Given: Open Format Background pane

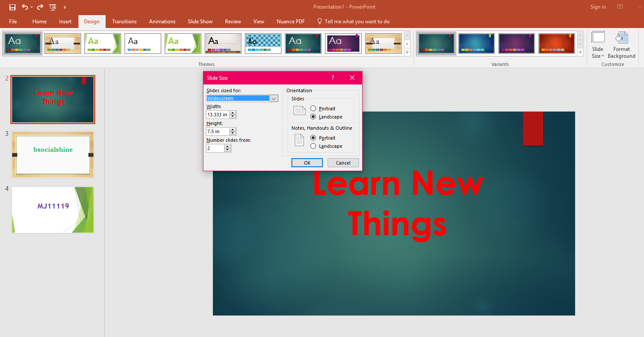Looking at the screenshot, I should (x=621, y=44).
